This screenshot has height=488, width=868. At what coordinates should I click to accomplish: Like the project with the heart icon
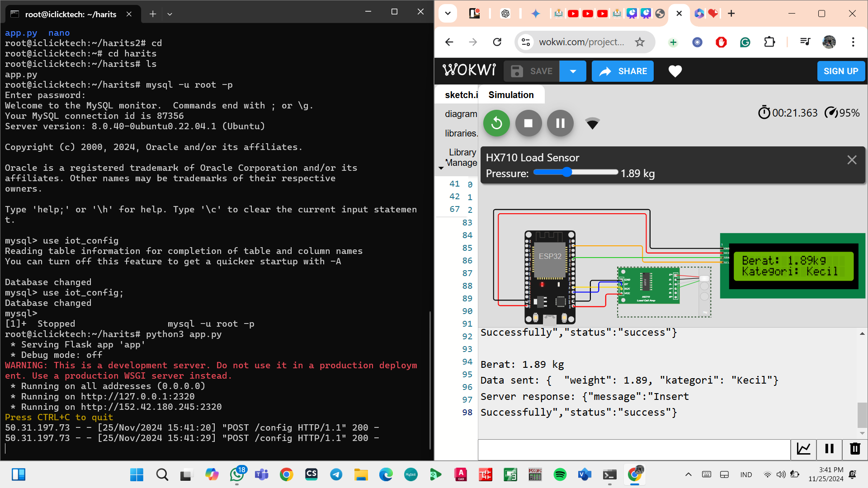coord(675,71)
